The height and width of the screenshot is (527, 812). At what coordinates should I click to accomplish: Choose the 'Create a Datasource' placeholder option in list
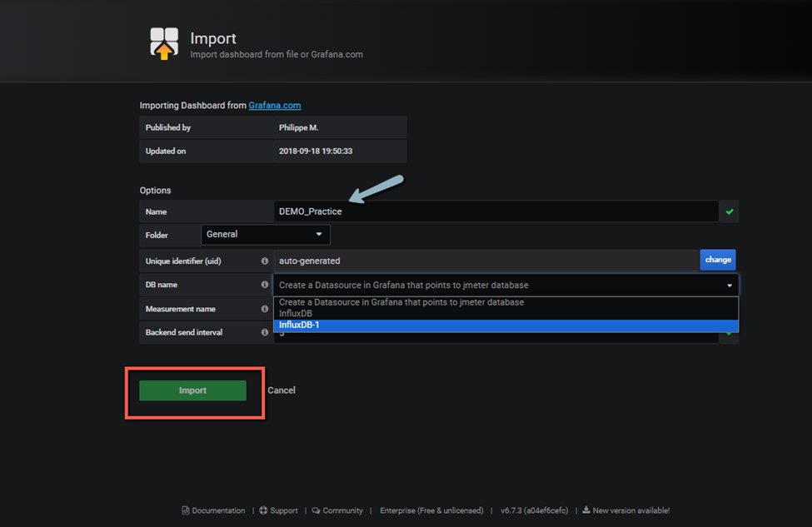pyautogui.click(x=506, y=302)
